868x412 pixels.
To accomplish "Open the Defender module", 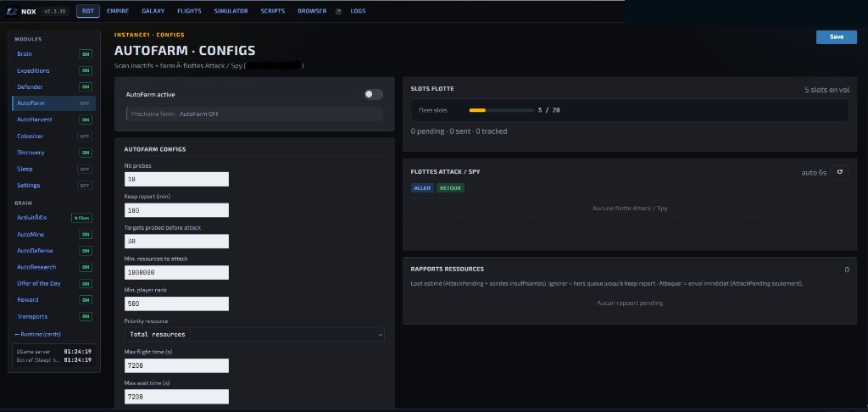I will click(x=53, y=87).
